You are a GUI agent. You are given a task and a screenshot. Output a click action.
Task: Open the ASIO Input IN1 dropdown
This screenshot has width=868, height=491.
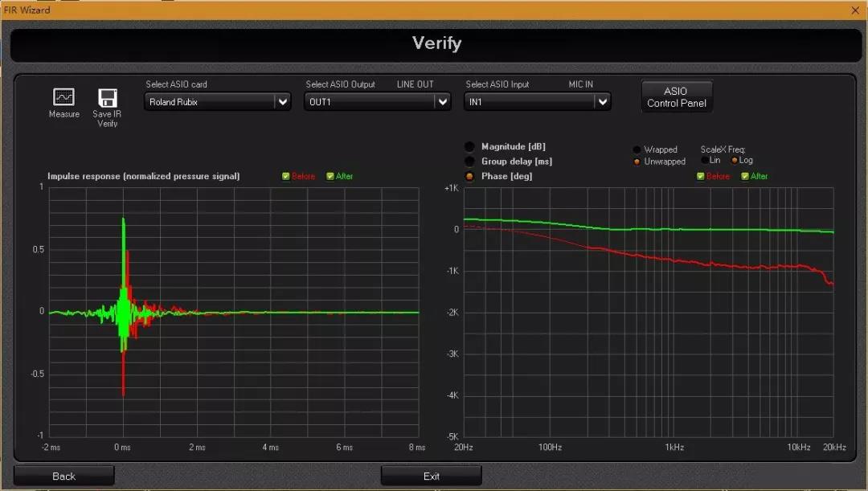coord(602,101)
